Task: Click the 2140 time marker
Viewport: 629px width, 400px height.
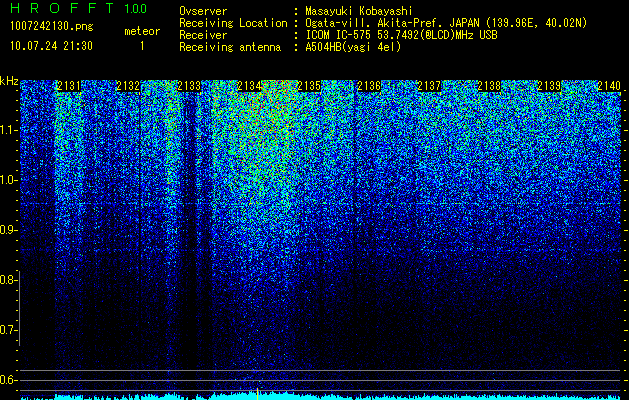Action: [x=609, y=86]
